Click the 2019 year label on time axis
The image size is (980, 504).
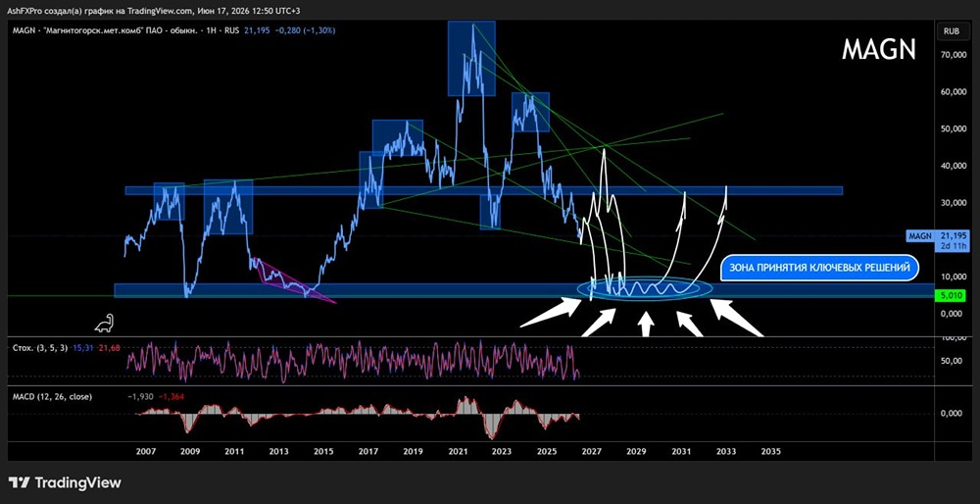pyautogui.click(x=413, y=451)
